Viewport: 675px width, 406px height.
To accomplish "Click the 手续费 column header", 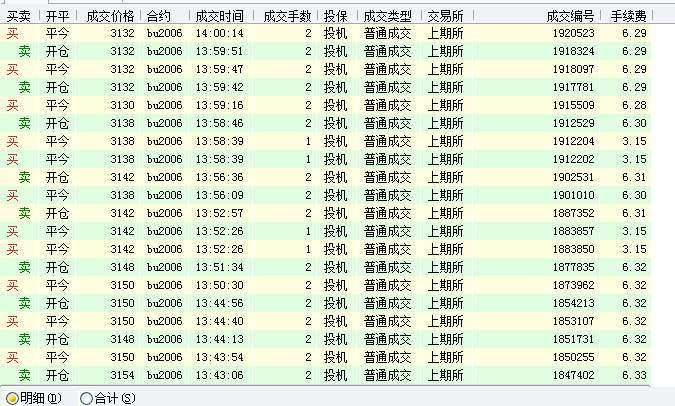I will pos(629,16).
